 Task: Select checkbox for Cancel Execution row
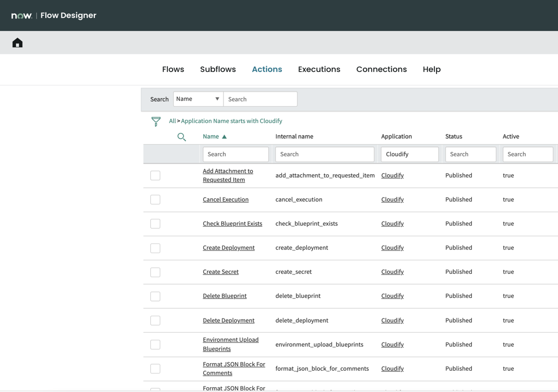click(155, 200)
